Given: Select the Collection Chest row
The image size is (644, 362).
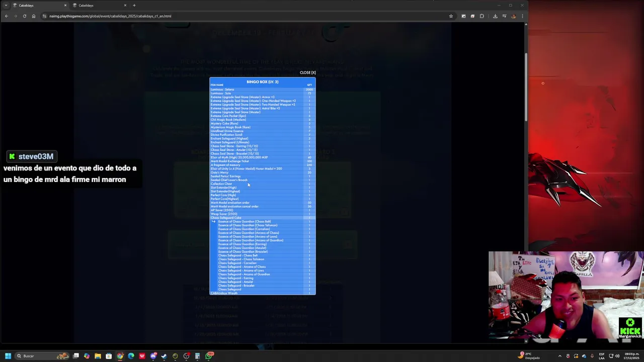Looking at the screenshot, I should [x=262, y=184].
